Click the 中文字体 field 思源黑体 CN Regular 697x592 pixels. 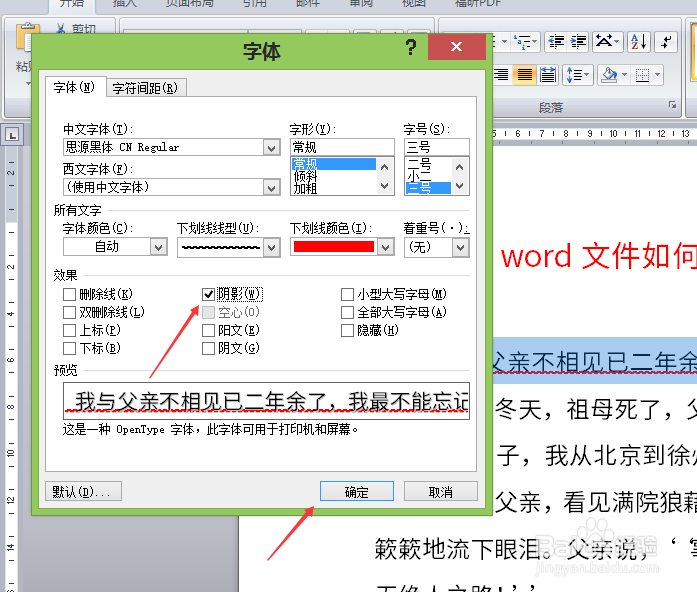pos(164,148)
